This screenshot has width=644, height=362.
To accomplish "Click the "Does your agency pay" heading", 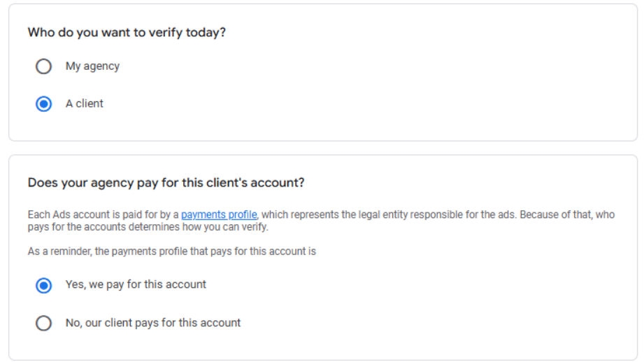I will point(166,183).
